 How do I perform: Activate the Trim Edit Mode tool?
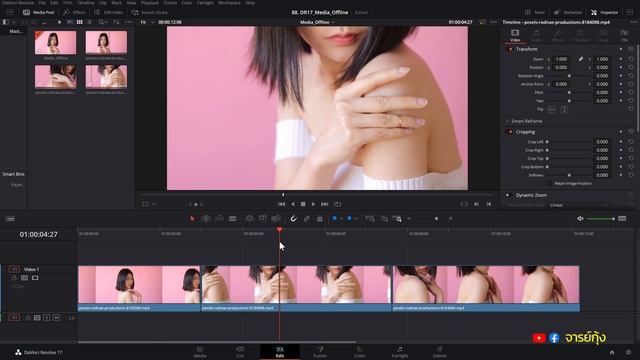coord(206,219)
